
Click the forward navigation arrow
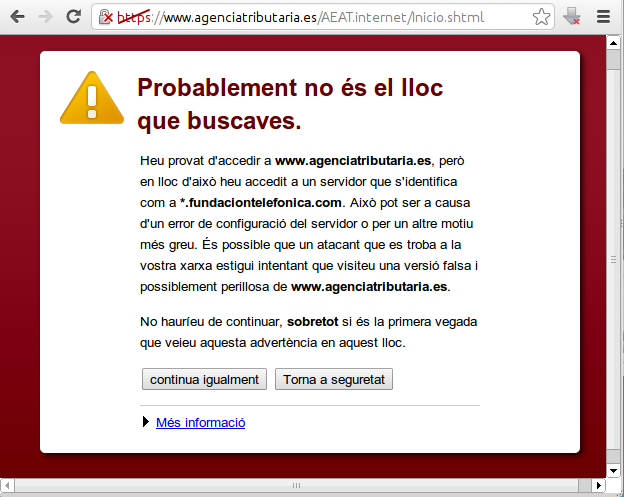[x=45, y=16]
